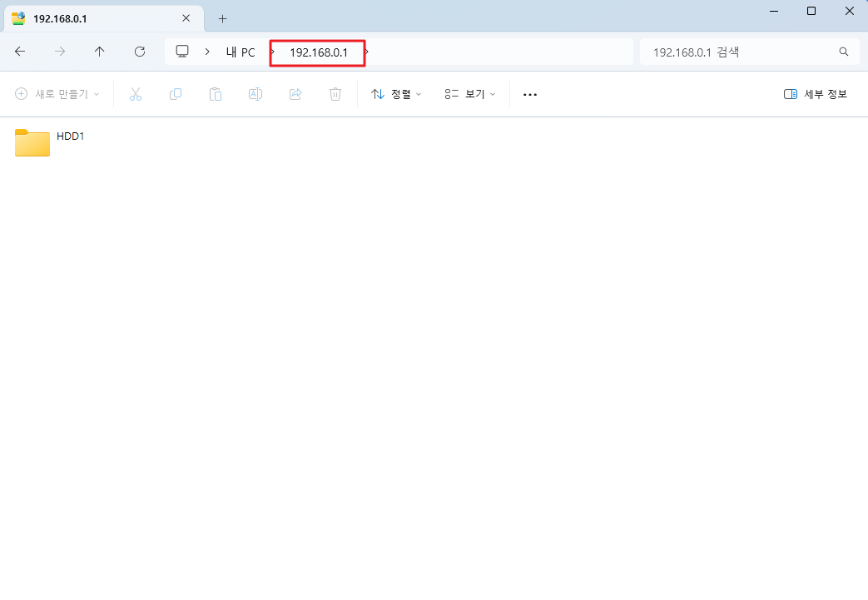The width and height of the screenshot is (868, 600).
Task: Open the 보기 view dropdown
Action: (468, 94)
